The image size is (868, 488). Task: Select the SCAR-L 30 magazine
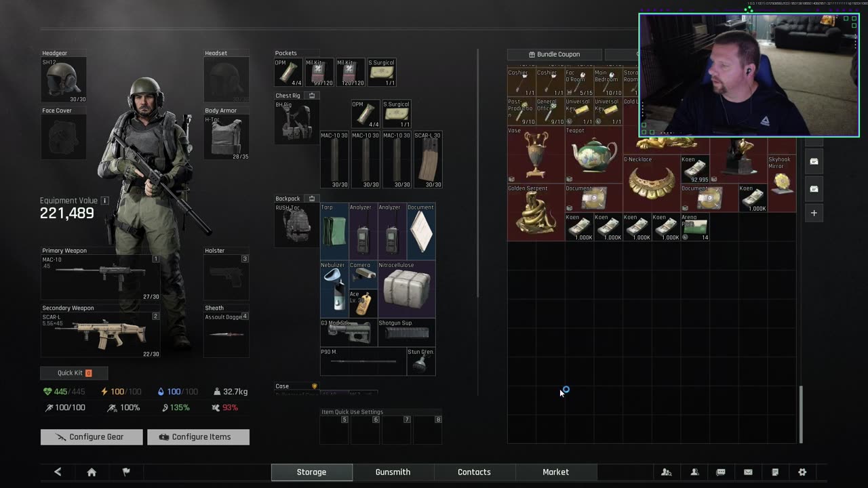428,160
